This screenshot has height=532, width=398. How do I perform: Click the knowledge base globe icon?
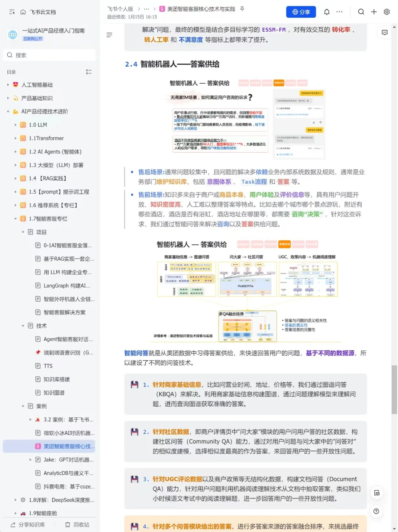coord(13,34)
